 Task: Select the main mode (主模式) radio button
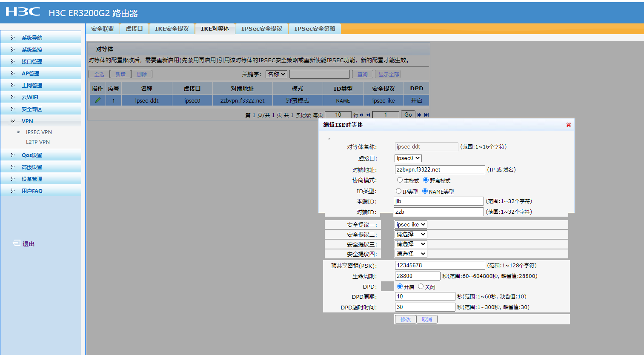coord(400,180)
